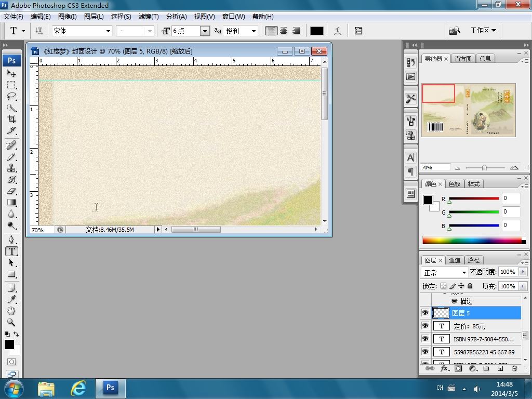
Task: Toggle text orientation
Action: 39,31
